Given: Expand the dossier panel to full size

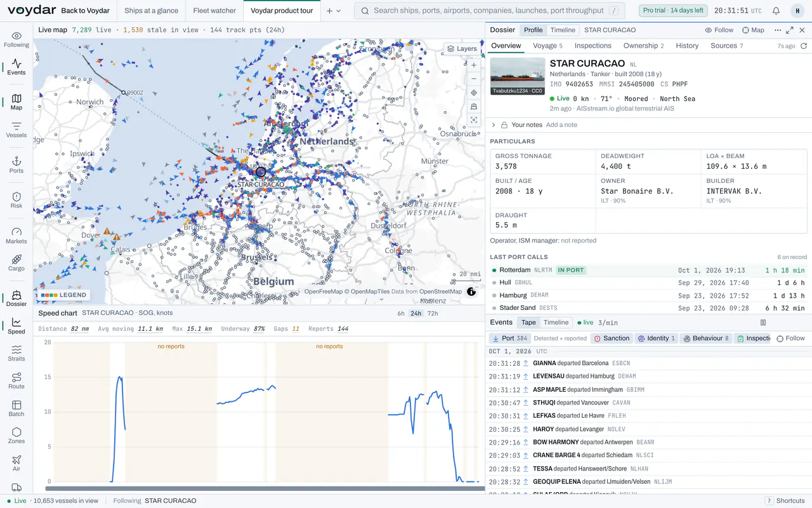Looking at the screenshot, I should 790,30.
